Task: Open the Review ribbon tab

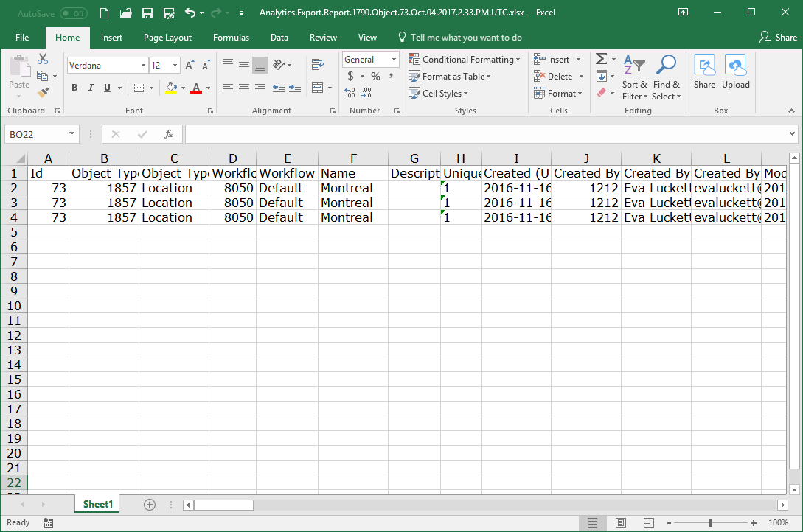Action: pyautogui.click(x=323, y=38)
